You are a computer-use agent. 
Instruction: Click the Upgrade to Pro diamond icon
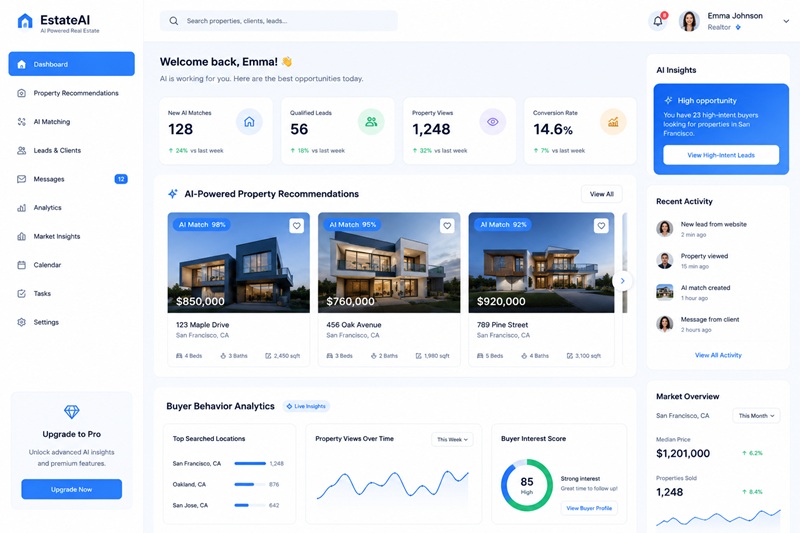71,412
